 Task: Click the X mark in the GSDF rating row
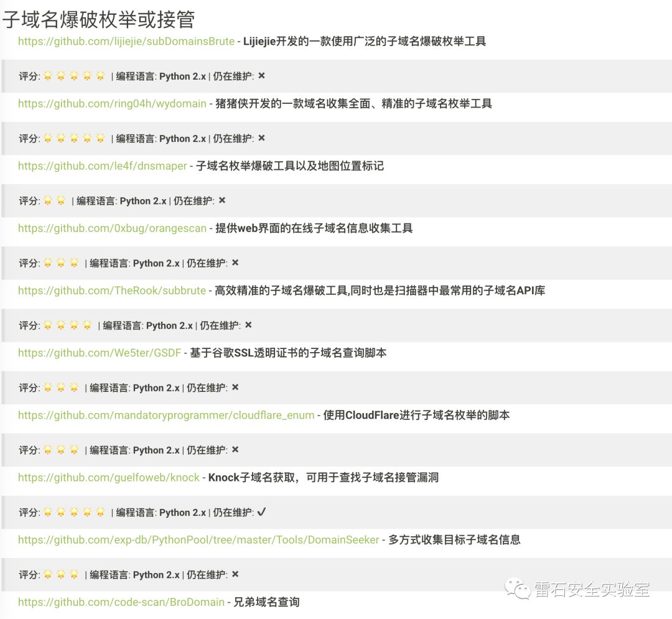(235, 387)
